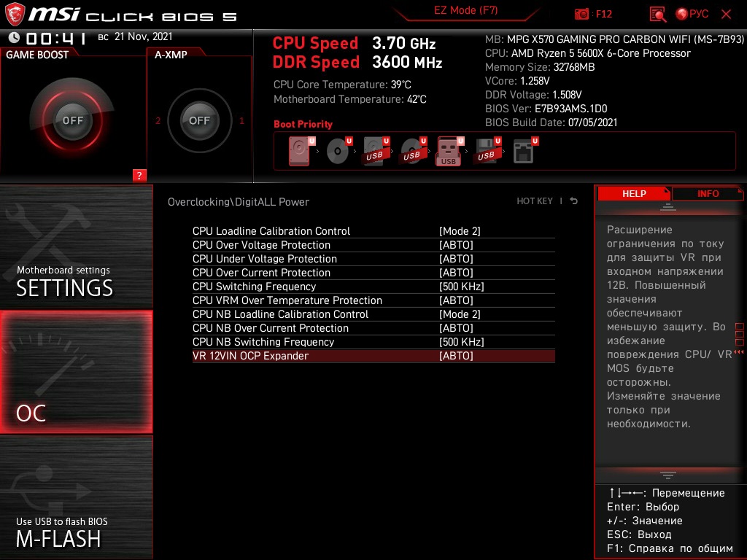Select A-XMP profile 2

click(158, 120)
